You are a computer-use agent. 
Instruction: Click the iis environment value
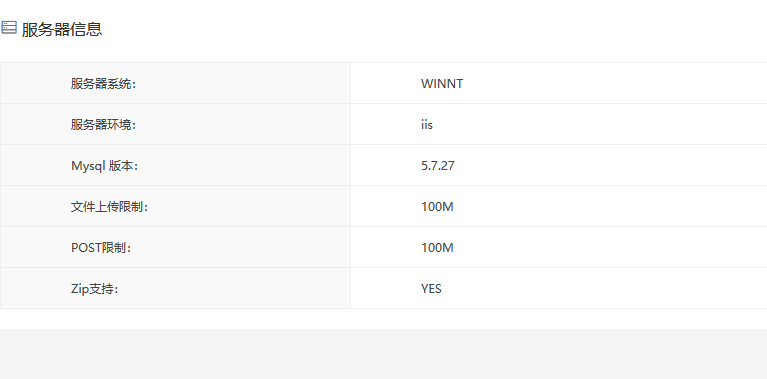(427, 125)
